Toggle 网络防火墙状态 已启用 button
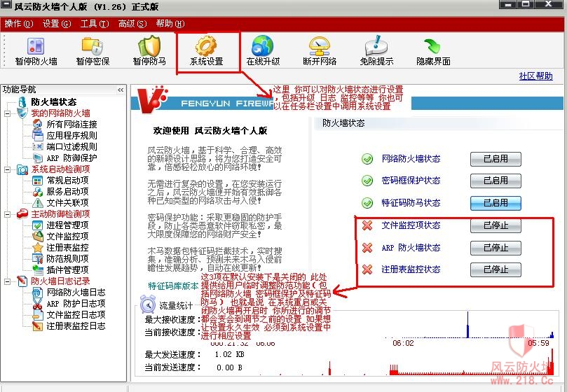This screenshot has width=567, height=392. [x=496, y=159]
